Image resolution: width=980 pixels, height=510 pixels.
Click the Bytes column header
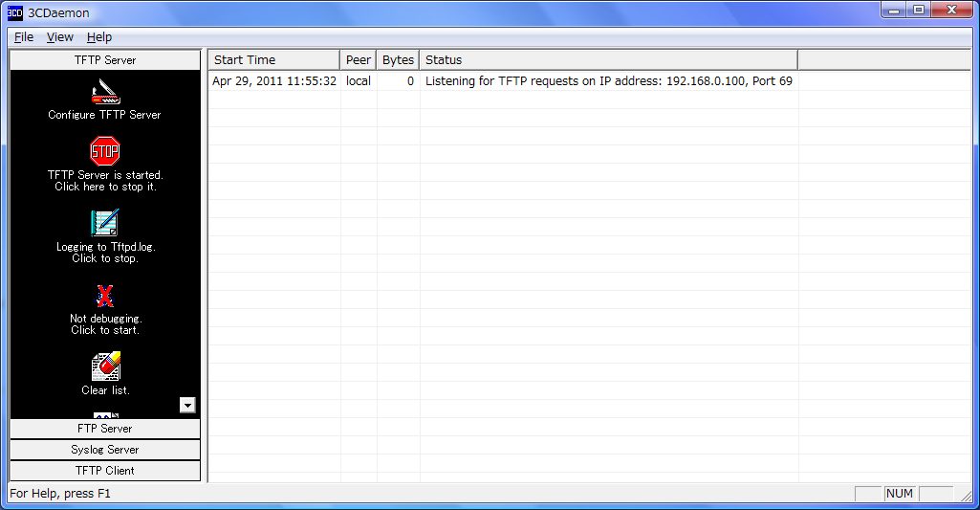pyautogui.click(x=398, y=60)
